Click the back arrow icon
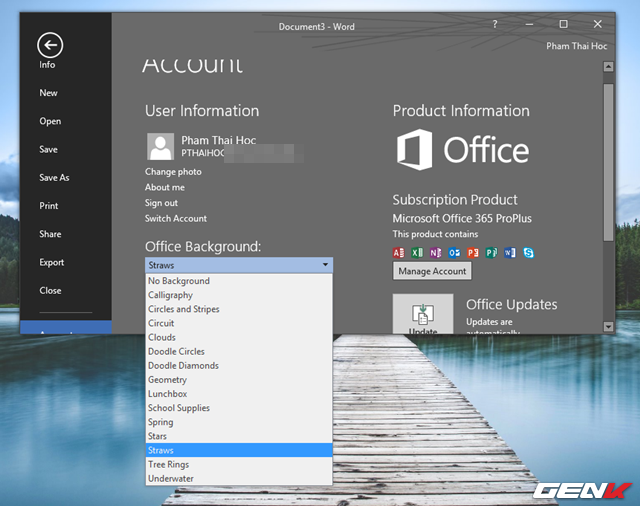The image size is (640, 506). click(49, 44)
